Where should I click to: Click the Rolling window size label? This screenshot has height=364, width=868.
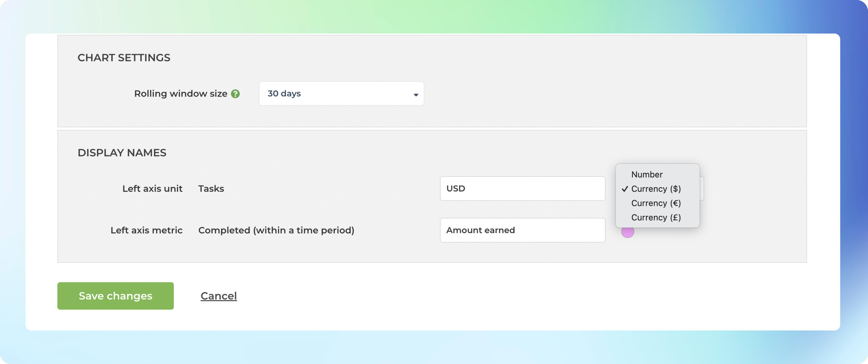181,94
